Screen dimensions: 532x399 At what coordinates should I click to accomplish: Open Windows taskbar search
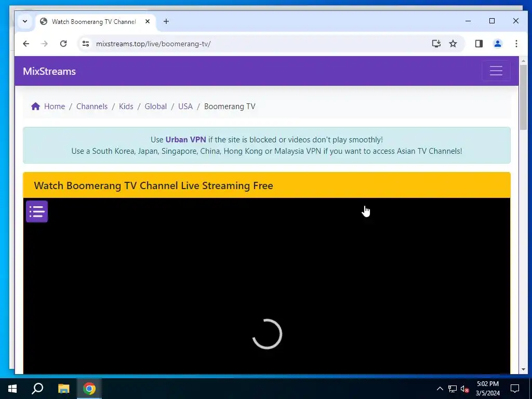click(x=37, y=389)
